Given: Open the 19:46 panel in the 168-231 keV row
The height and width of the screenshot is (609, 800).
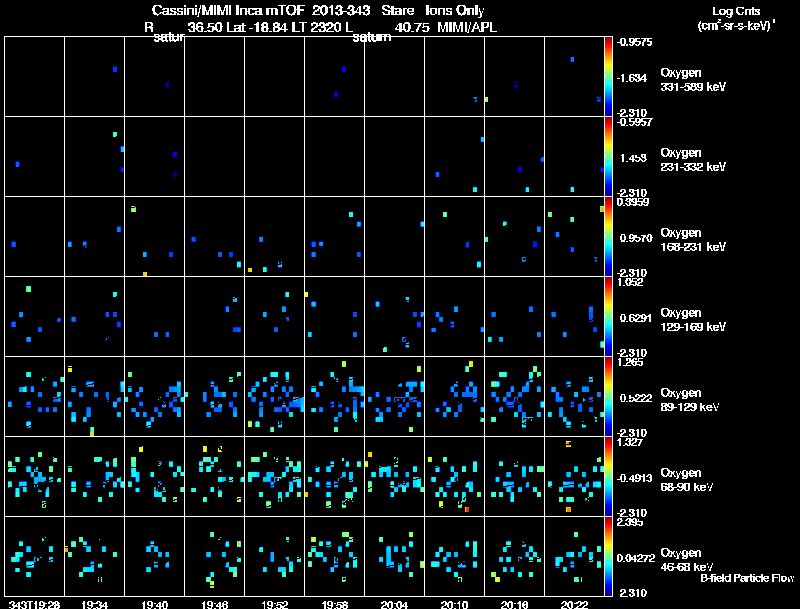Looking at the screenshot, I should point(214,236).
